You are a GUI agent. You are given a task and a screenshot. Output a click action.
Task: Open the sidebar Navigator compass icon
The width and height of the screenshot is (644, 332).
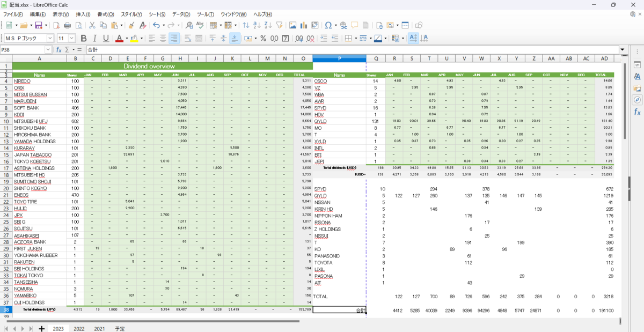pyautogui.click(x=638, y=100)
